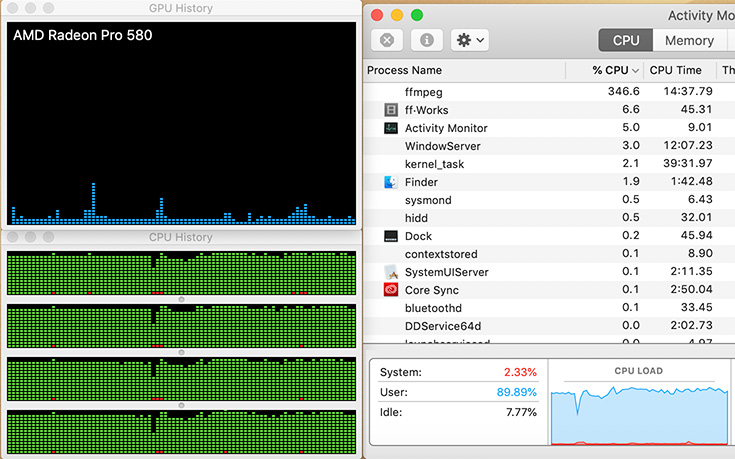Screen dimensions: 735x459
Task: Select the ff·Works process icon
Action: pos(391,110)
